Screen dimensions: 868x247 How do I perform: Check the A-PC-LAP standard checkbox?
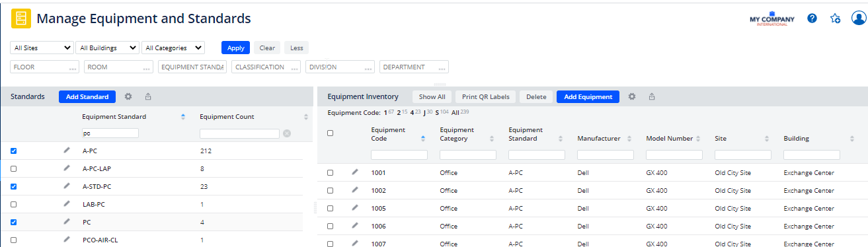click(14, 169)
